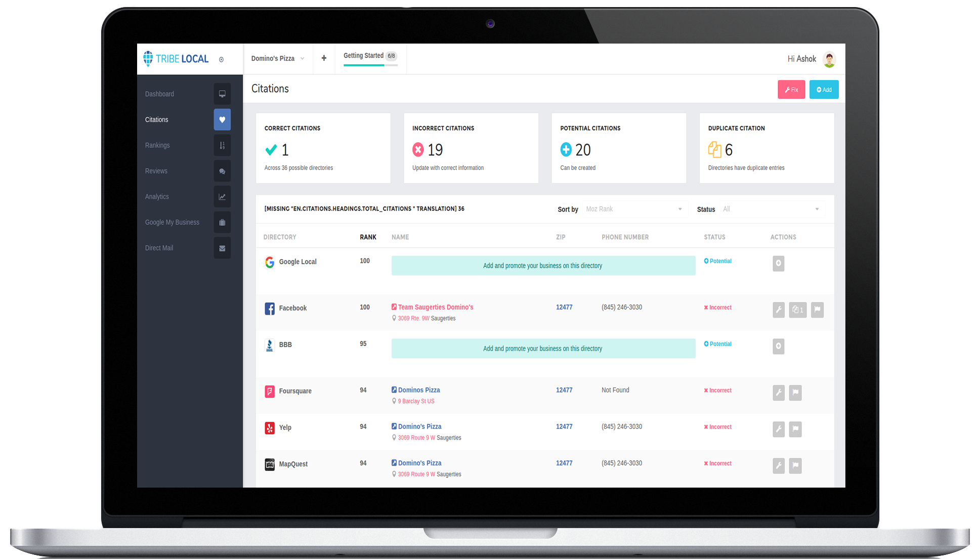Click the Getting Started progress bar

(x=370, y=65)
